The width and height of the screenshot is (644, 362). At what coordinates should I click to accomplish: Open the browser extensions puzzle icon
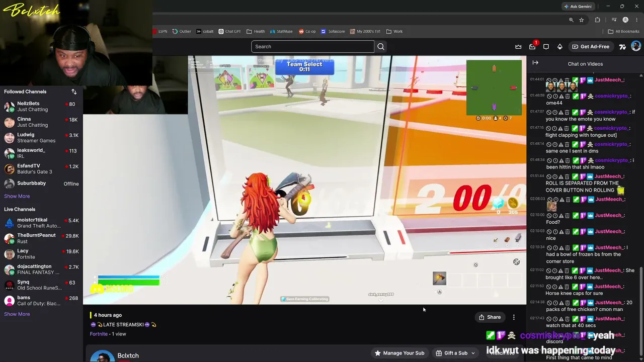[x=598, y=20]
